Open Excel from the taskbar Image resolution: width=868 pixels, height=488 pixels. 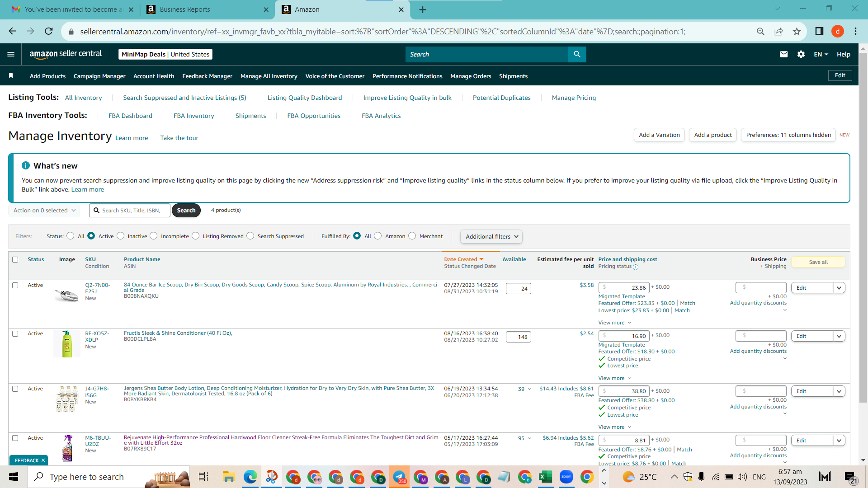[x=545, y=477]
